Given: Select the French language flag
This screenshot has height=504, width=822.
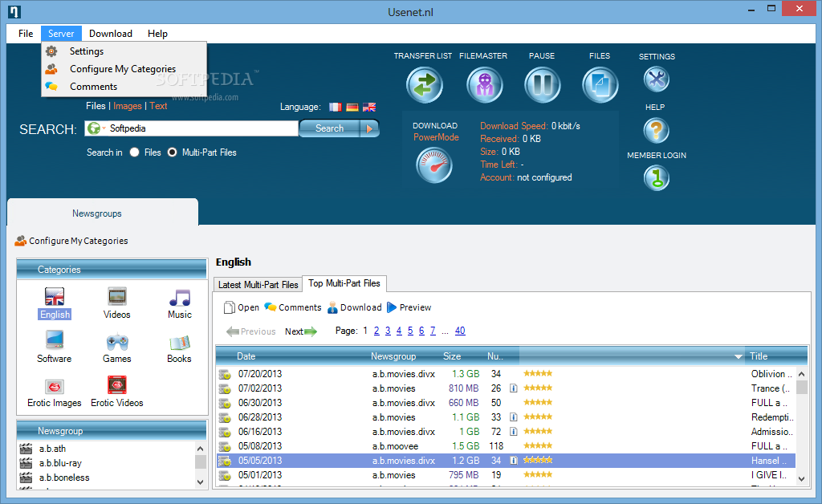Looking at the screenshot, I should pyautogui.click(x=336, y=107).
